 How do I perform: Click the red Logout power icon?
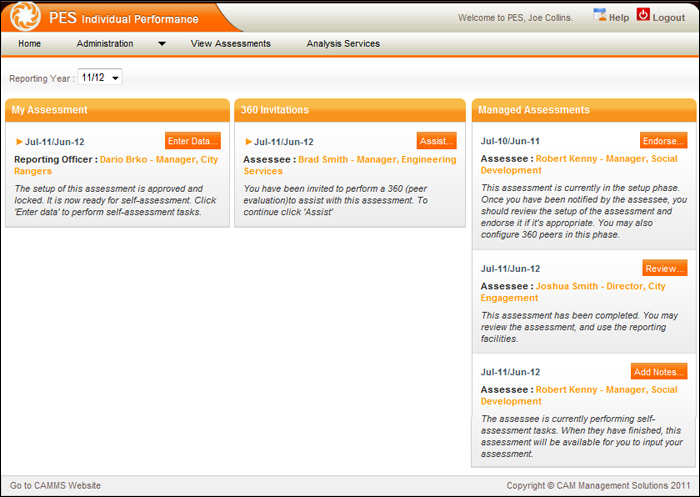coord(643,15)
